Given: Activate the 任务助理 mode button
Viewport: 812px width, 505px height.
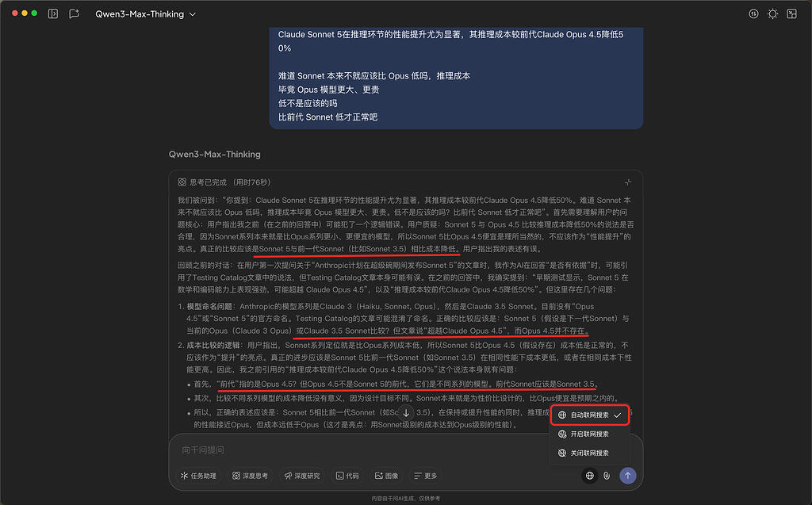Looking at the screenshot, I should tap(198, 476).
